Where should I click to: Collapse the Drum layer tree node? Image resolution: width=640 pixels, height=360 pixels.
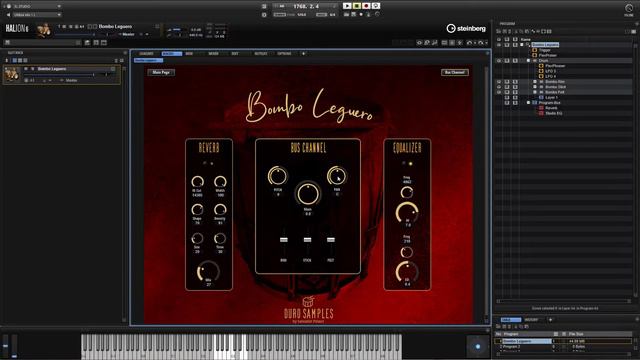coord(529,60)
